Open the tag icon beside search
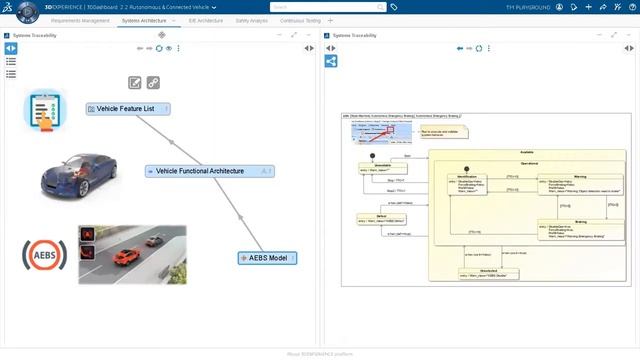Viewport: 640px width, 360px height. [394, 7]
